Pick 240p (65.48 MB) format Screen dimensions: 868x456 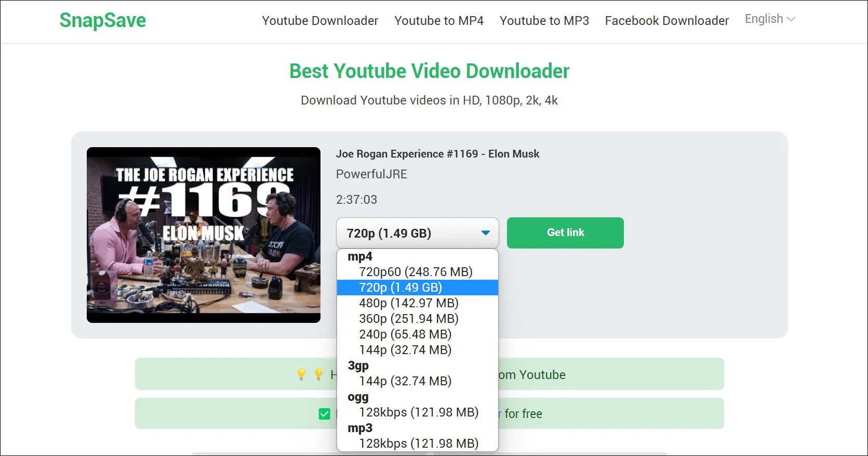418,334
